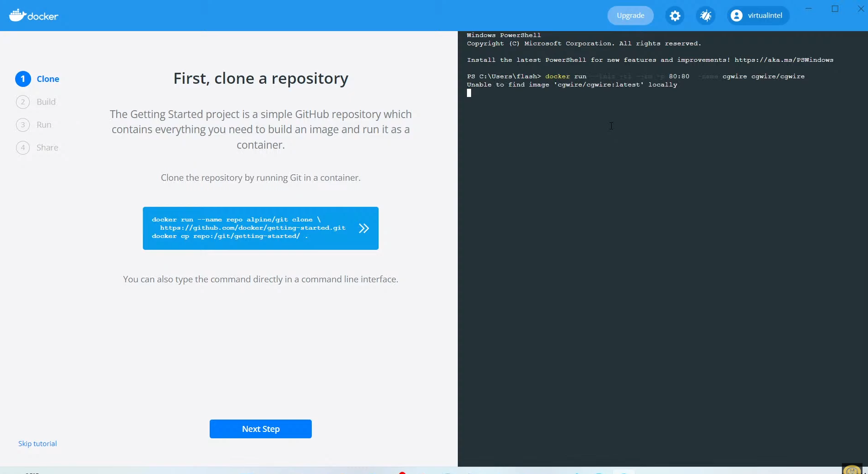This screenshot has height=474, width=868.
Task: Click 'Clone the repository by running Git' text
Action: pos(260,178)
